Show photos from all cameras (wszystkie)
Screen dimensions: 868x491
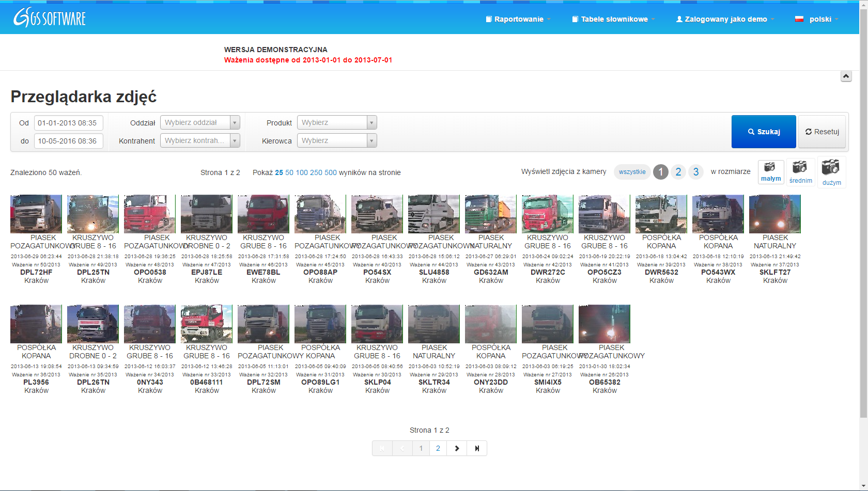tap(632, 172)
